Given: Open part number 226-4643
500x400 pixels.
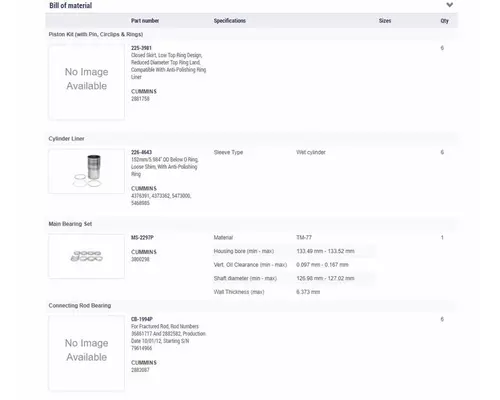Looking at the screenshot, I should tap(141, 152).
